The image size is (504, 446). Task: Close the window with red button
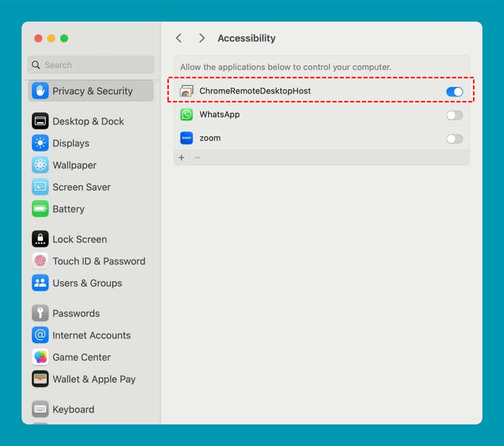click(38, 38)
